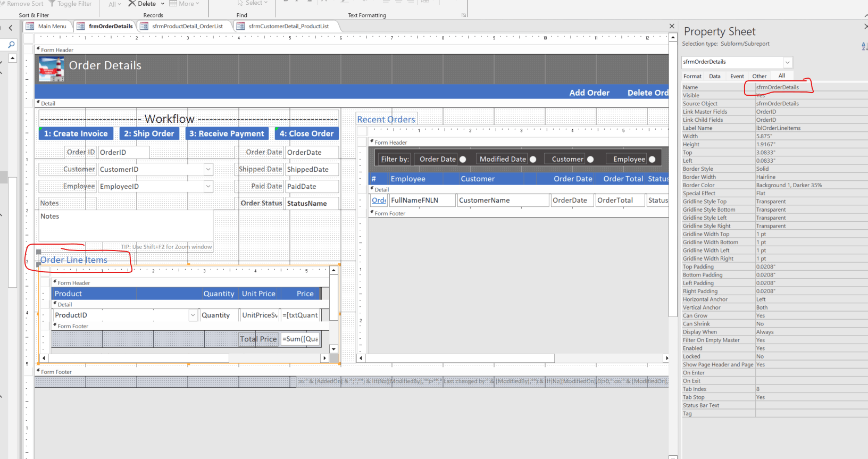Click the Main Menu tab form icon
Viewport: 868px width, 459px height.
[30, 26]
